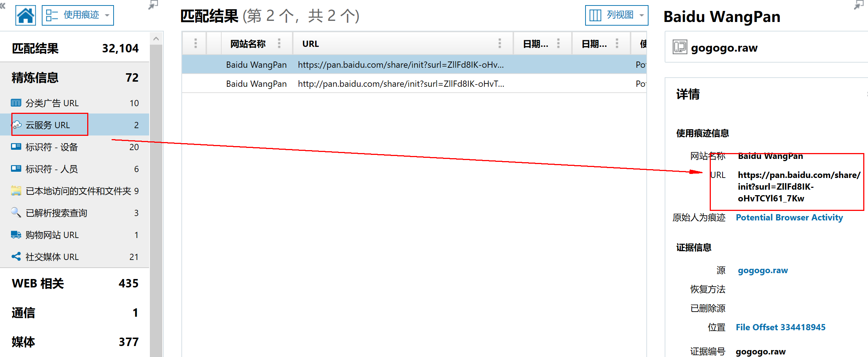
Task: Select 标识符 - 人员 row text
Action: point(52,169)
